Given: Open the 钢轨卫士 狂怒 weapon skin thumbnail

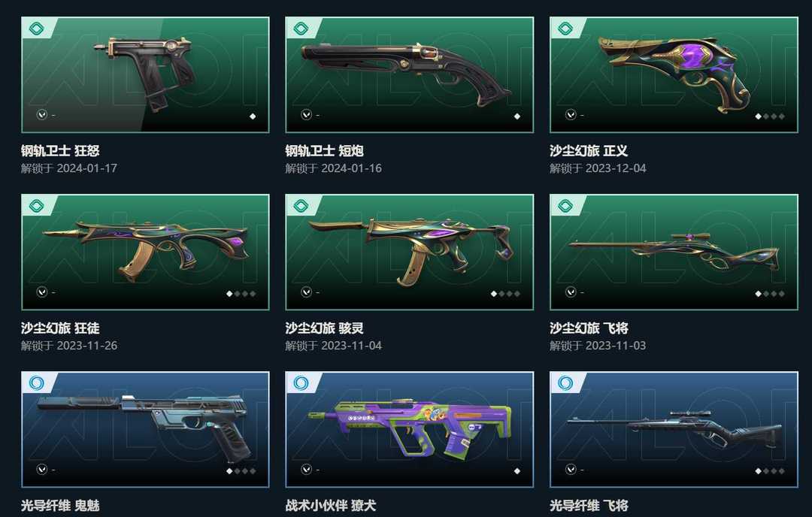Looking at the screenshot, I should 146,75.
